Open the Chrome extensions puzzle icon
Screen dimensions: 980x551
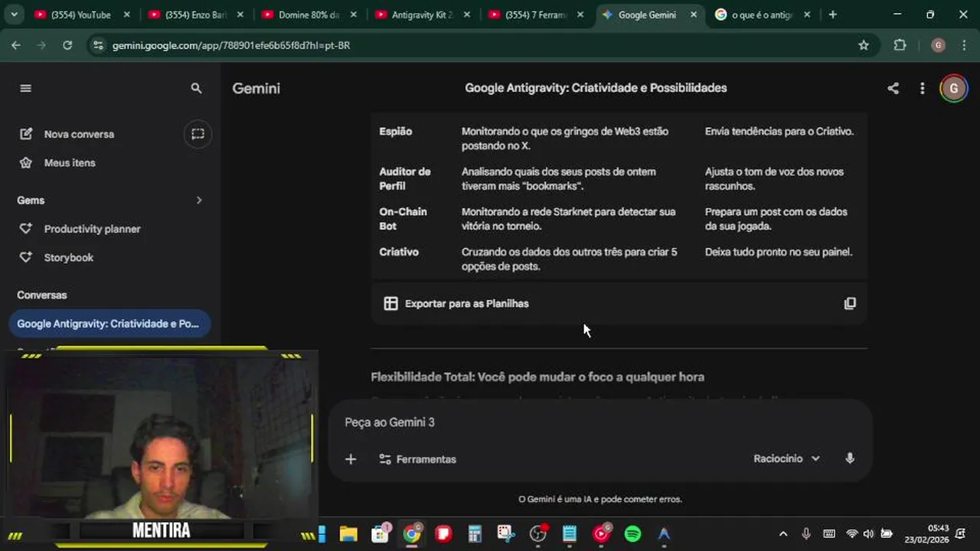tap(900, 45)
